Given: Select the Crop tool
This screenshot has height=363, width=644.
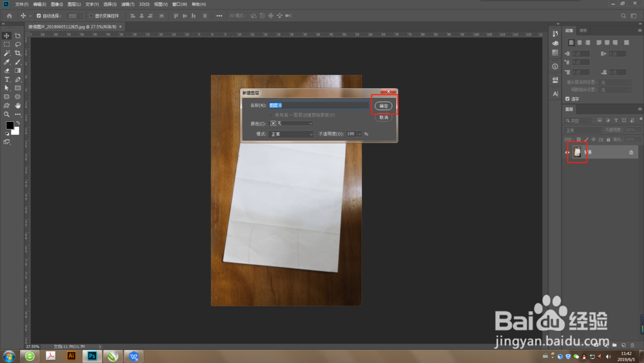Looking at the screenshot, I should (x=17, y=53).
